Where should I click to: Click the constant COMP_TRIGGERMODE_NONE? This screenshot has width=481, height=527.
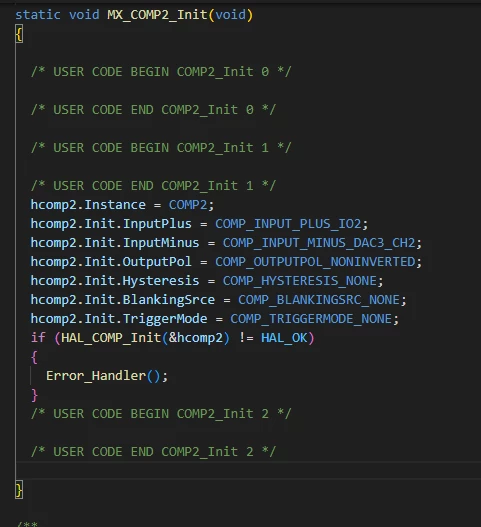coord(311,319)
